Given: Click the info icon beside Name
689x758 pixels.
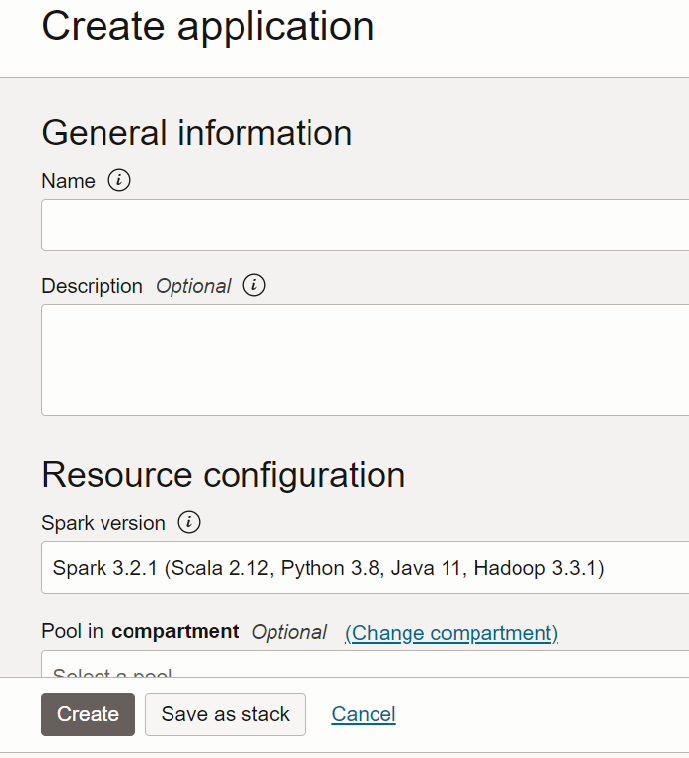Looking at the screenshot, I should click(x=119, y=181).
